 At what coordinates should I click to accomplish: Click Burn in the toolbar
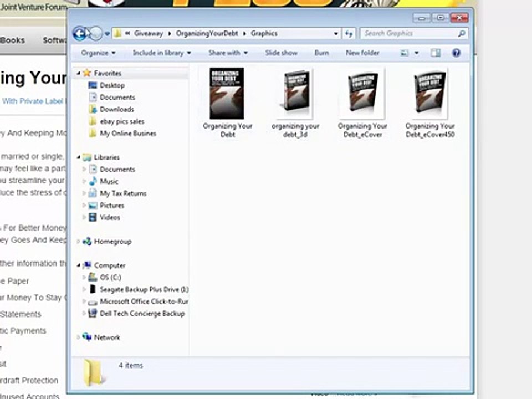pyautogui.click(x=321, y=53)
